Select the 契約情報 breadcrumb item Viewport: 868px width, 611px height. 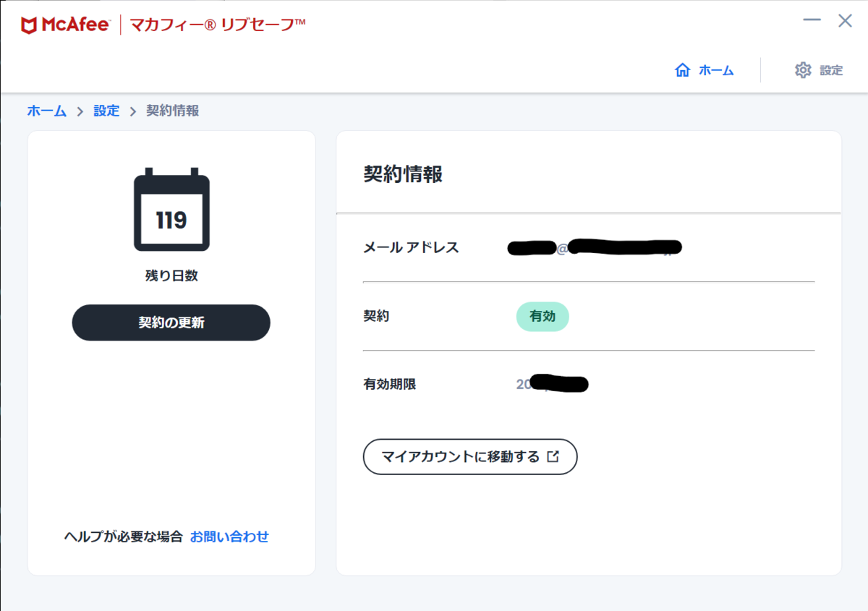click(172, 111)
